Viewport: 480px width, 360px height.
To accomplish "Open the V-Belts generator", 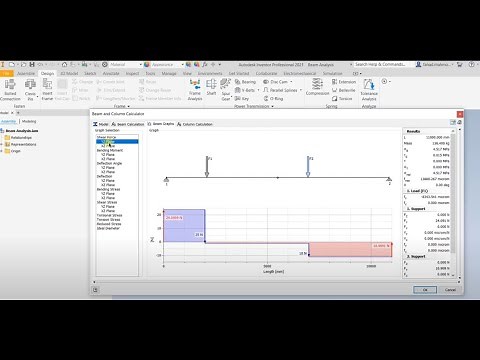I will (x=245, y=90).
